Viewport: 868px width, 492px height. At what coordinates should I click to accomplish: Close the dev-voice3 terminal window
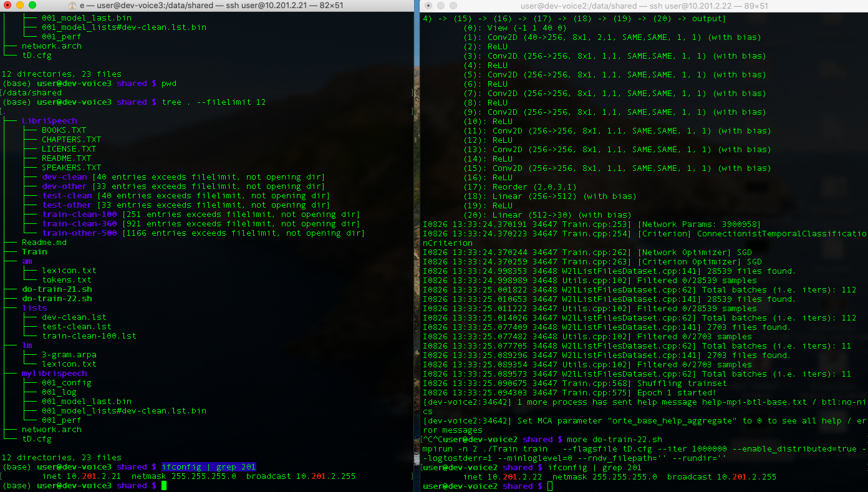[x=7, y=5]
